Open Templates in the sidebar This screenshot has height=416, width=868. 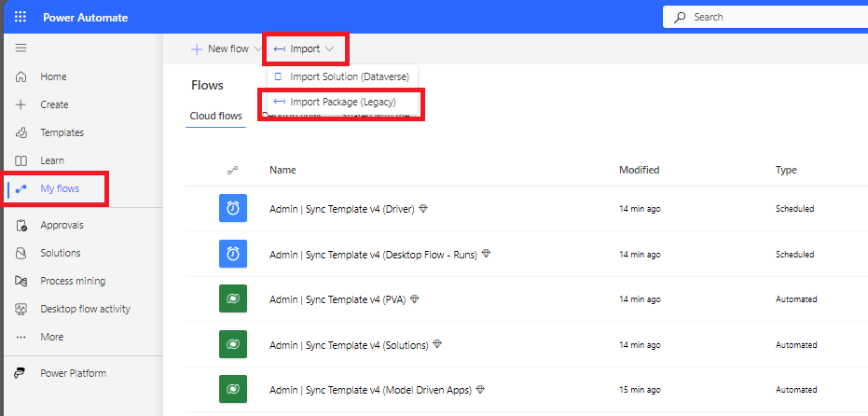pos(62,133)
